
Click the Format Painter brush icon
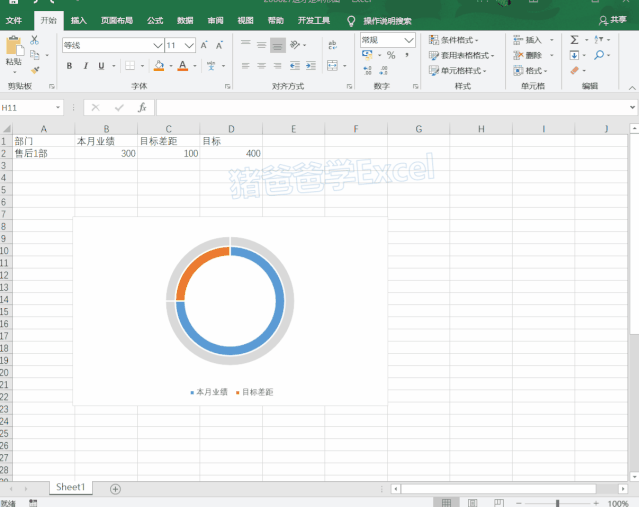[35, 70]
